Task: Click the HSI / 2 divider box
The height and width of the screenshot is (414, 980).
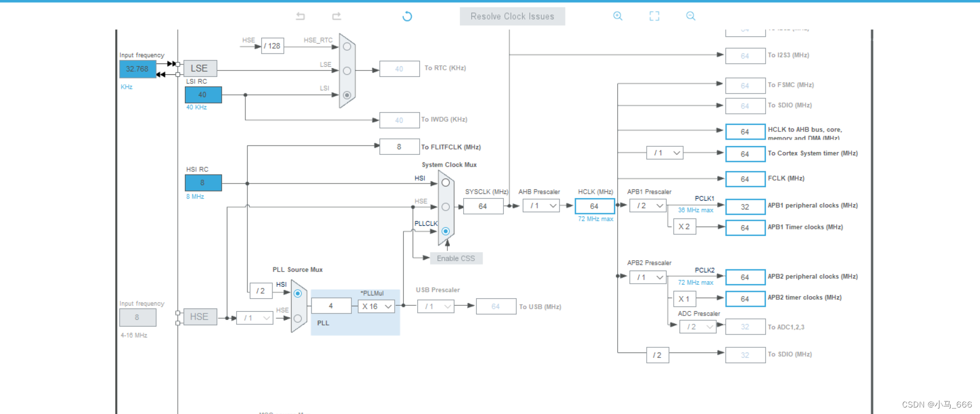Action: point(261,291)
